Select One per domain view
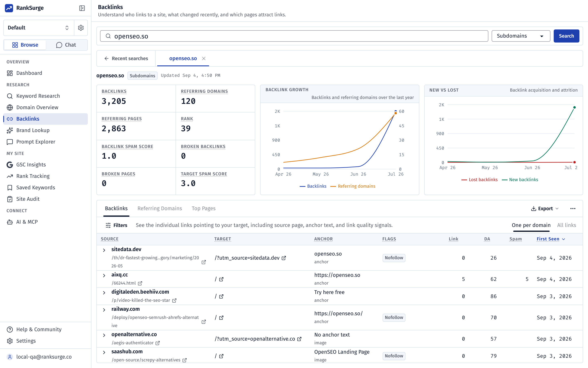 531,225
